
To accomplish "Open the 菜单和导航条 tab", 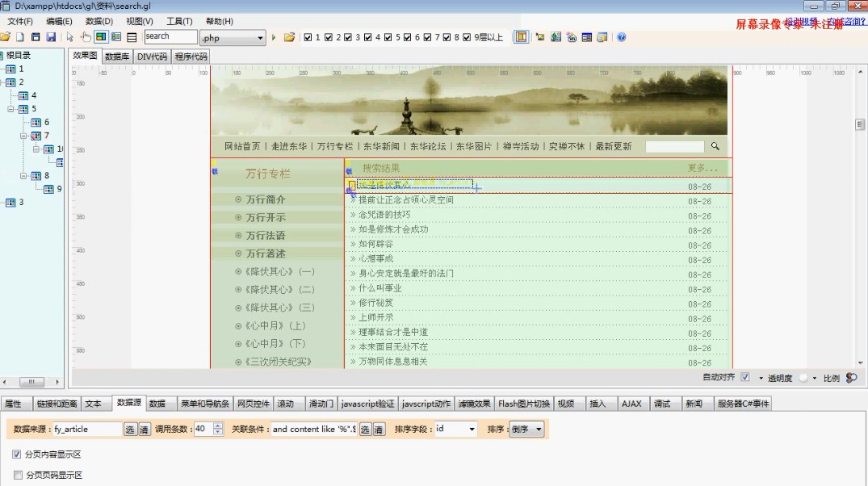I will (205, 404).
